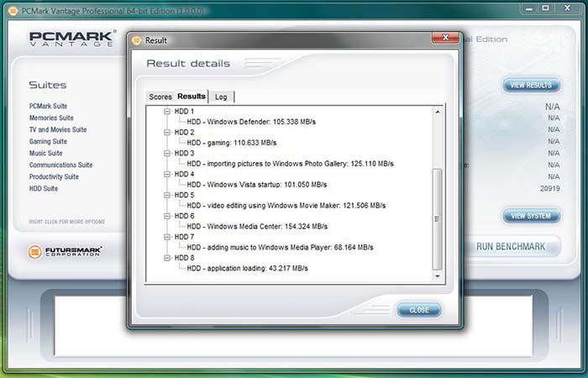Select 'HDD - application loading: 43.217 MB/s' row
Screen dimensions: 588x378
(248, 269)
